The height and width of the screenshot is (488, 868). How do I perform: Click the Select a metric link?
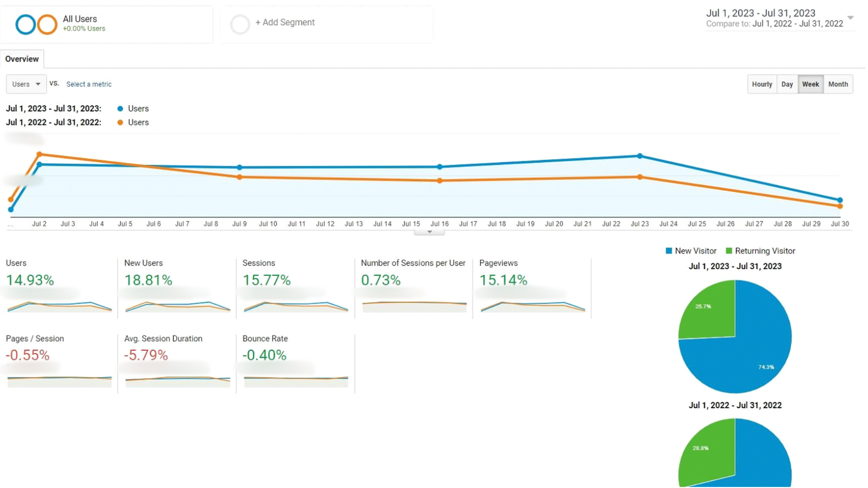tap(89, 84)
